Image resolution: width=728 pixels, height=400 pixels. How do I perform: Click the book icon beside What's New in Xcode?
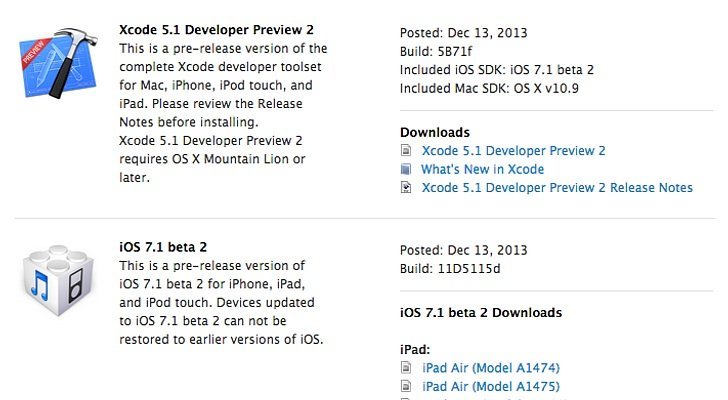pyautogui.click(x=406, y=169)
